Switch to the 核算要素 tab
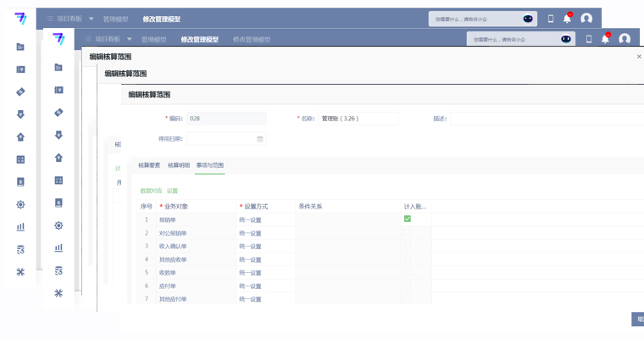This screenshot has height=339, width=644. (149, 165)
